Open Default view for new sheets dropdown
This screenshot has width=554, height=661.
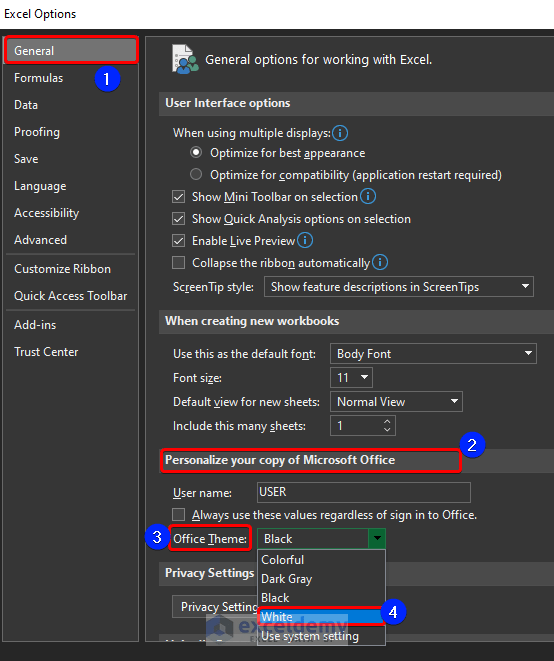396,401
